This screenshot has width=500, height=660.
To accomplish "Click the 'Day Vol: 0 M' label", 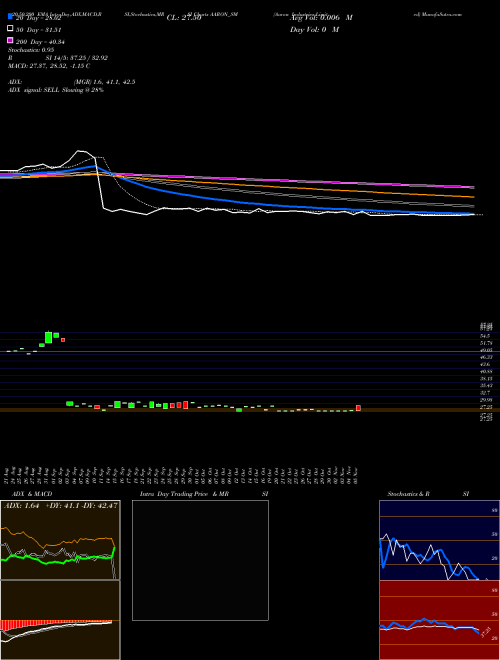I will (x=314, y=29).
